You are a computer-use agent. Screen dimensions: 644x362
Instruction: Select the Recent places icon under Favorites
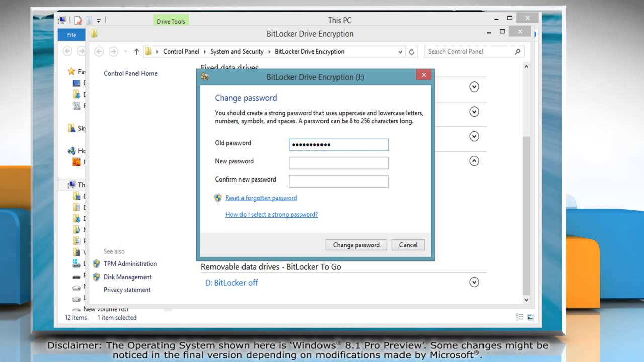pyautogui.click(x=76, y=105)
